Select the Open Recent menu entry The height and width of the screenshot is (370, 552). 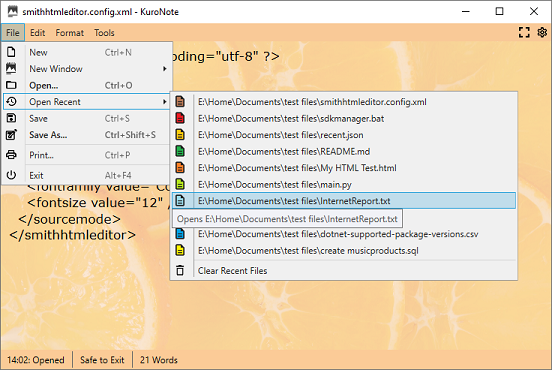click(87, 102)
